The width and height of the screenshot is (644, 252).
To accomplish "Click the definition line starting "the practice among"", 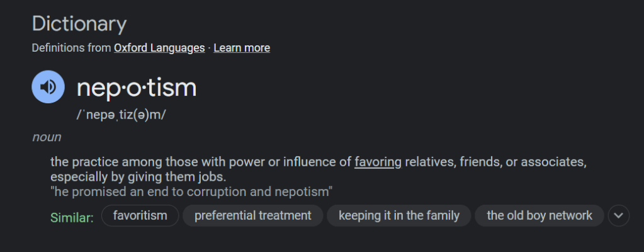I will (x=201, y=162).
